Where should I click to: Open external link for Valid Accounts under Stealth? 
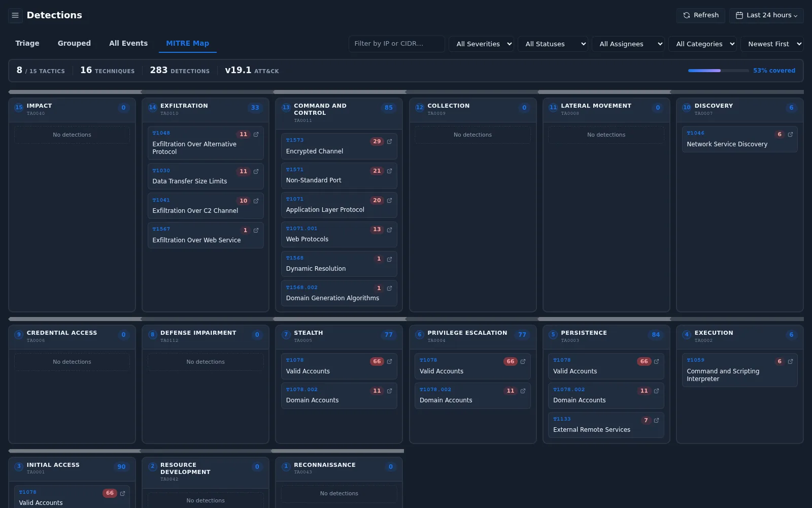tap(389, 362)
